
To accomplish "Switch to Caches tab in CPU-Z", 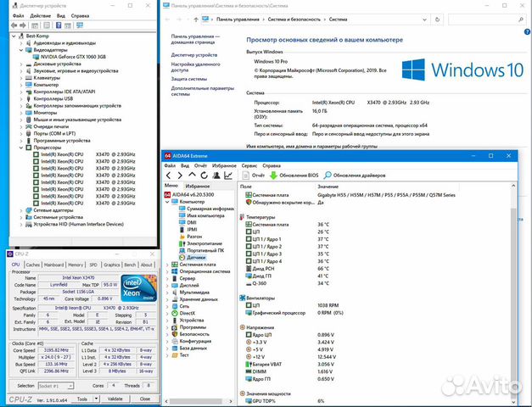I will (32, 265).
